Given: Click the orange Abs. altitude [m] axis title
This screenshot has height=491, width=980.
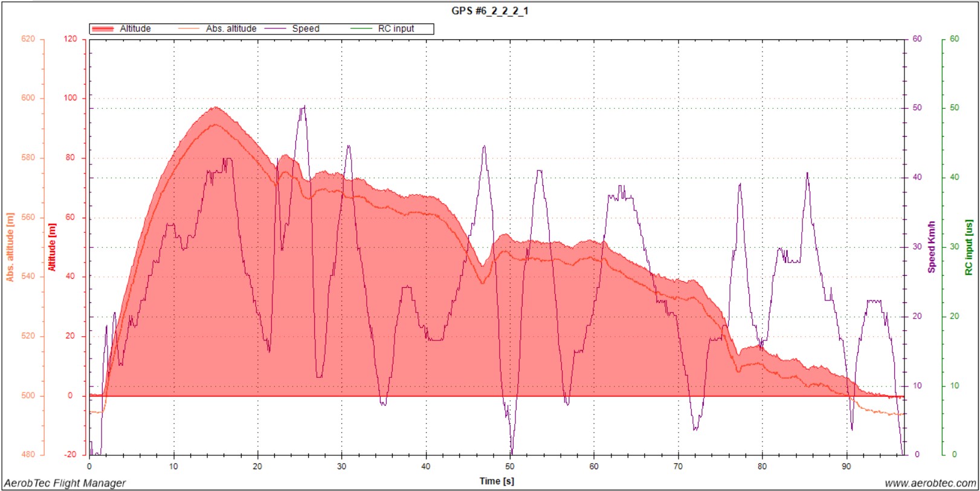Looking at the screenshot, I should pos(10,247).
